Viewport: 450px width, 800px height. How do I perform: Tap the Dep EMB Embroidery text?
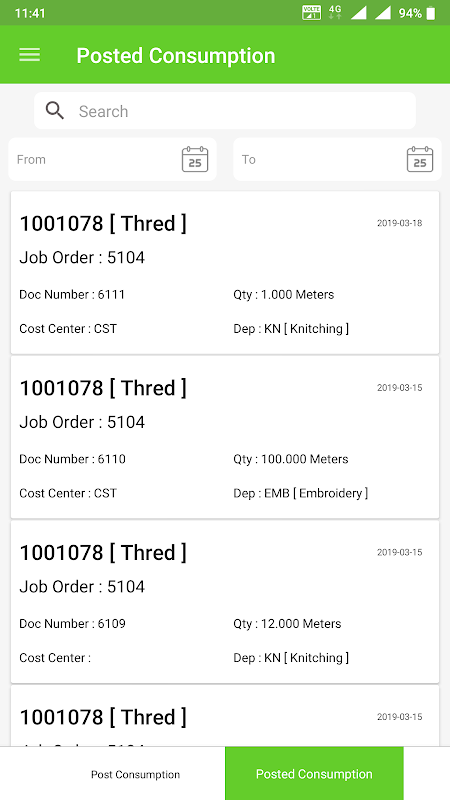point(301,493)
